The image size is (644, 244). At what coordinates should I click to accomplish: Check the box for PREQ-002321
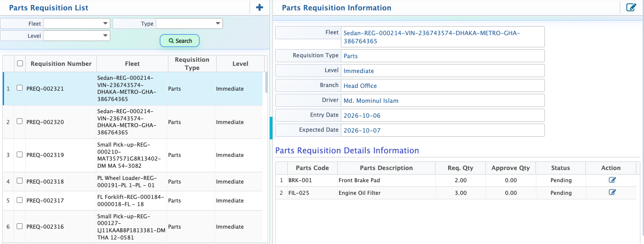click(x=19, y=88)
